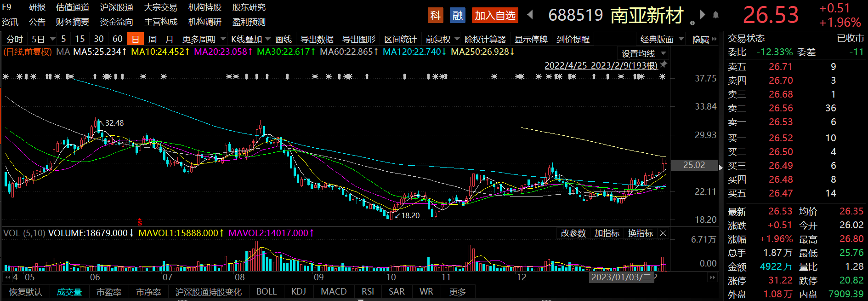Click the price alert bell icon
The width and height of the screenshot is (868, 301).
point(715,15)
